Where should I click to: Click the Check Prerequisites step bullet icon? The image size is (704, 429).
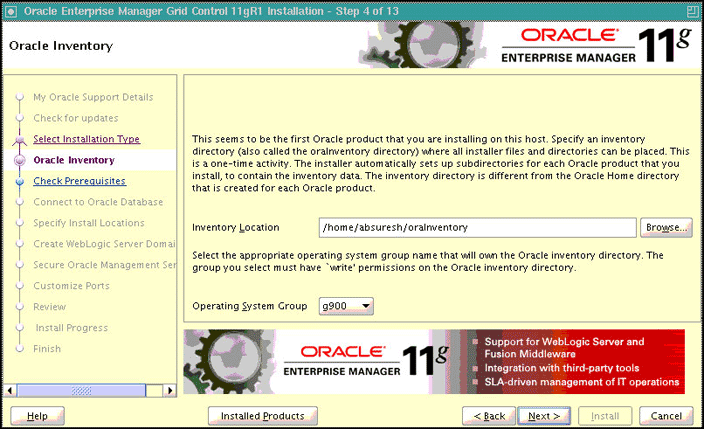tap(20, 181)
